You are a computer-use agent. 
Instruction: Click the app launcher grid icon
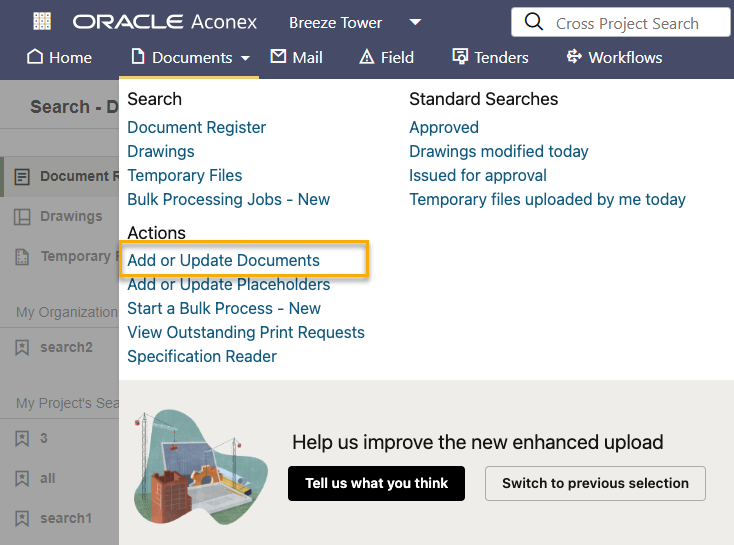pos(42,22)
